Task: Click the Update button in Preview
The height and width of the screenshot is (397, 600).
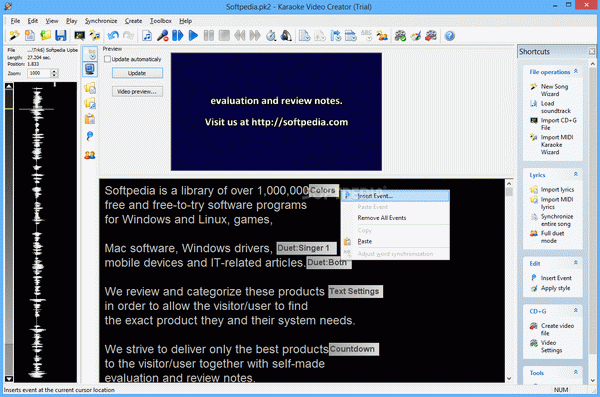Action: coord(137,73)
